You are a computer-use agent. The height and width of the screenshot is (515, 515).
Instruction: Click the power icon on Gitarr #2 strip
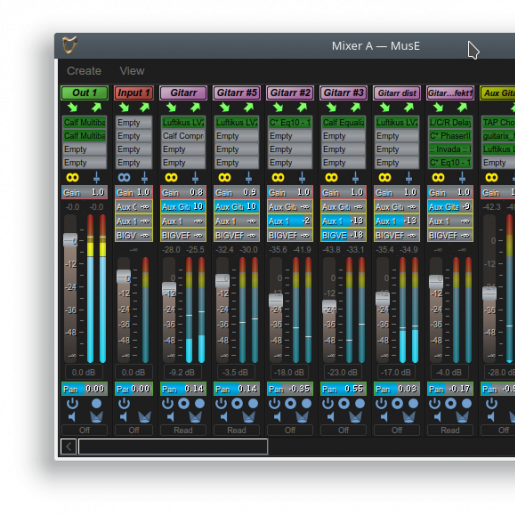[274, 403]
